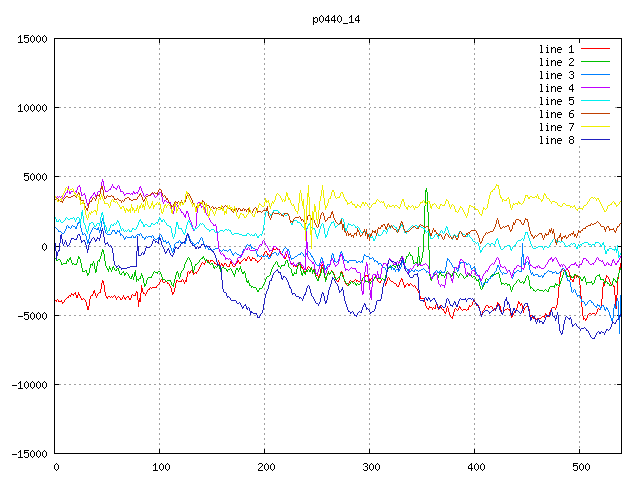Click the -10000 y-axis tick label

[28, 384]
